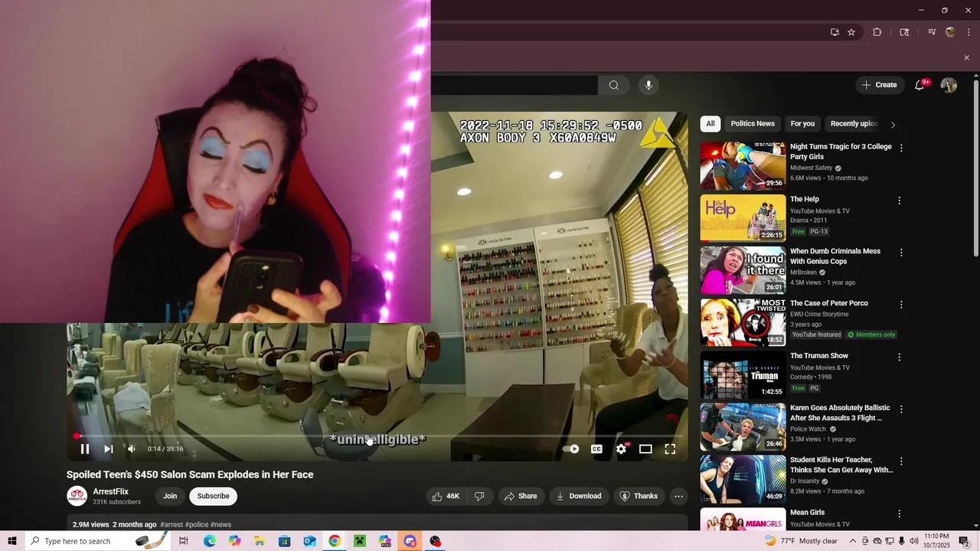
Task: Open more actions menu beside Thanks
Action: [678, 496]
